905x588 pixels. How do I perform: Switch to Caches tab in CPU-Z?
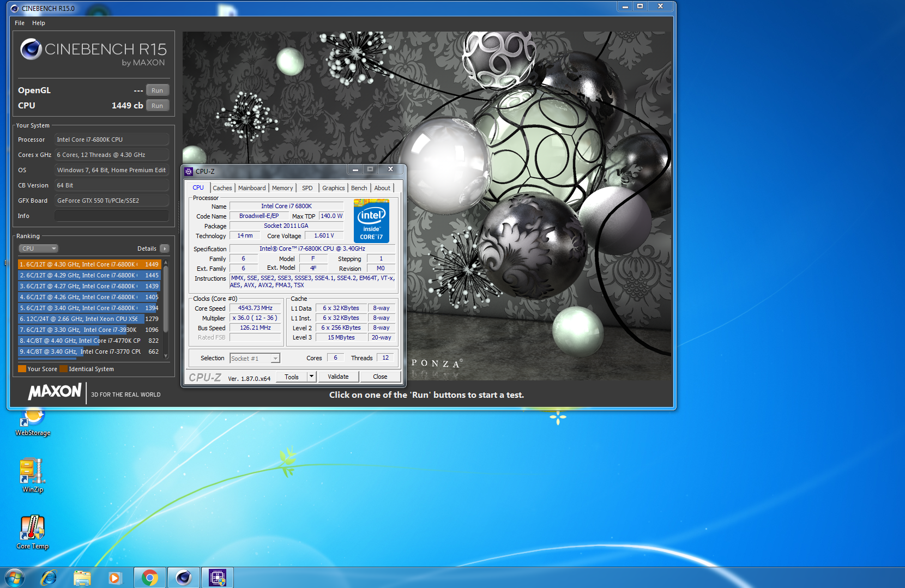click(222, 188)
